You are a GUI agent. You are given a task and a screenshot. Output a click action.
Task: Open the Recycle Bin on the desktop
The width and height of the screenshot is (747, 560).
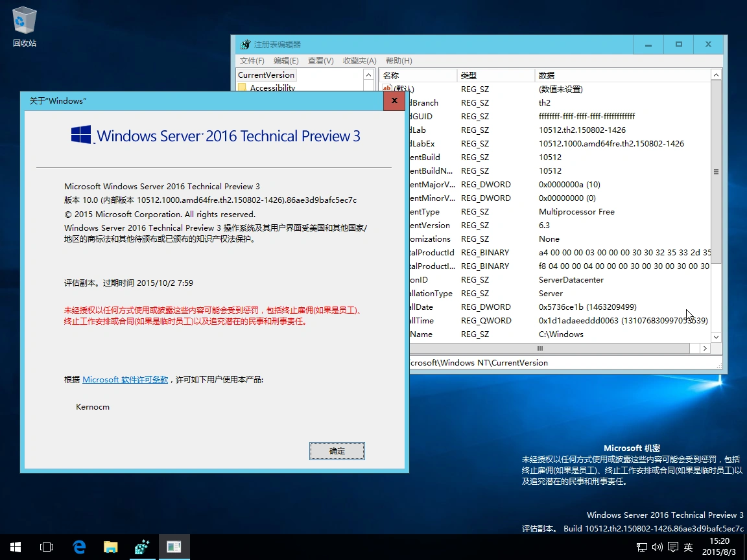(x=23, y=19)
